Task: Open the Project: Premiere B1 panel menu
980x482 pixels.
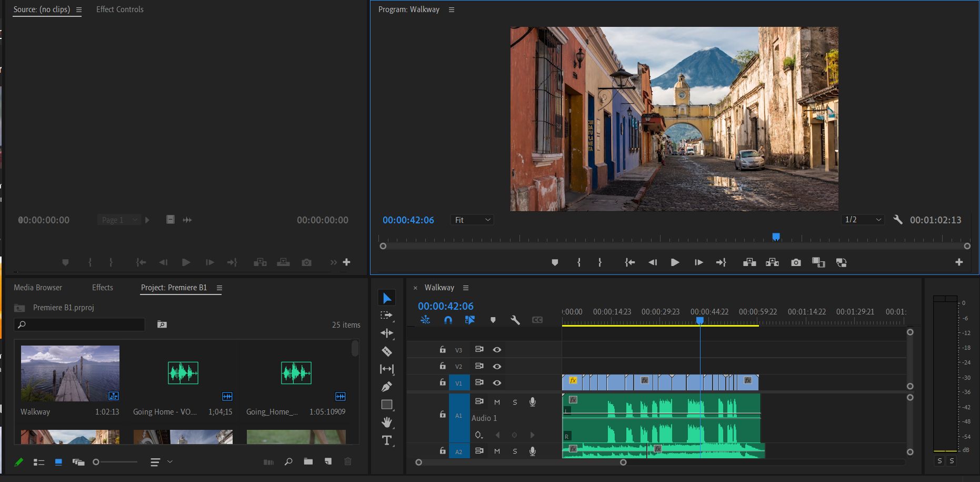Action: coord(219,288)
